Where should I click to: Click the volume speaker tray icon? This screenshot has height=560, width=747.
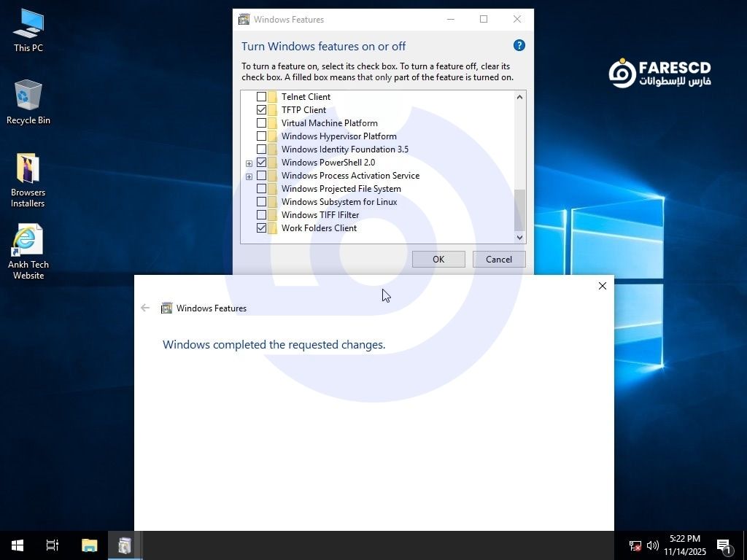click(653, 545)
